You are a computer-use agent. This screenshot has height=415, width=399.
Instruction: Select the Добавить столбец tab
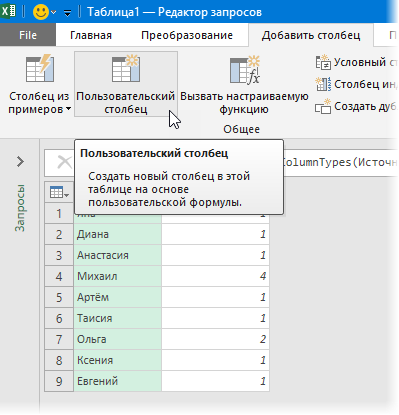(x=311, y=35)
